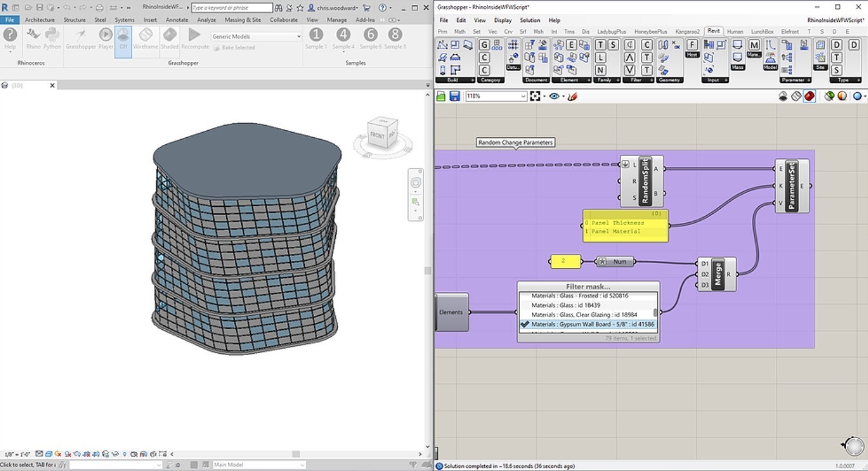The image size is (868, 471).
Task: Select the Category G component icon
Action: [x=484, y=44]
